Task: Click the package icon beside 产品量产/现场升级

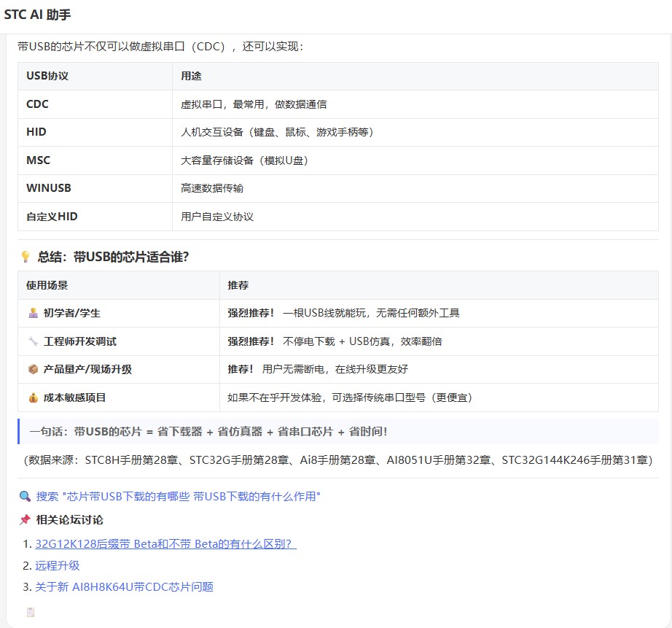Action: tap(33, 369)
